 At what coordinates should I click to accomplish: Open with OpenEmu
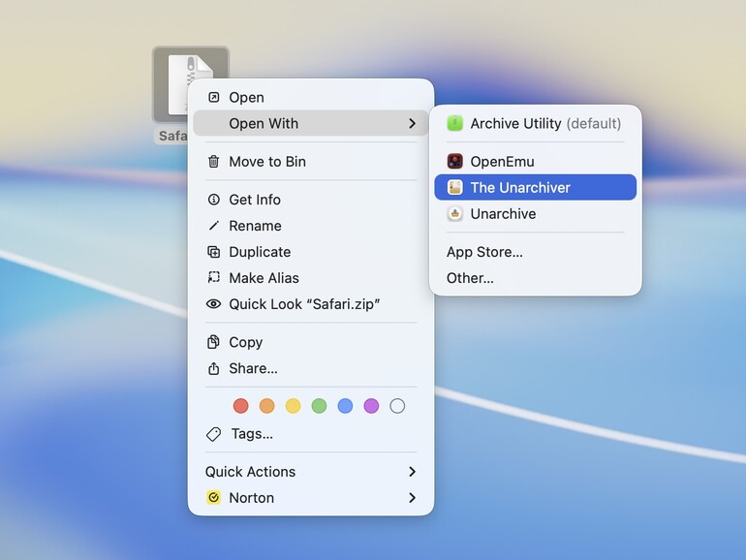point(535,161)
